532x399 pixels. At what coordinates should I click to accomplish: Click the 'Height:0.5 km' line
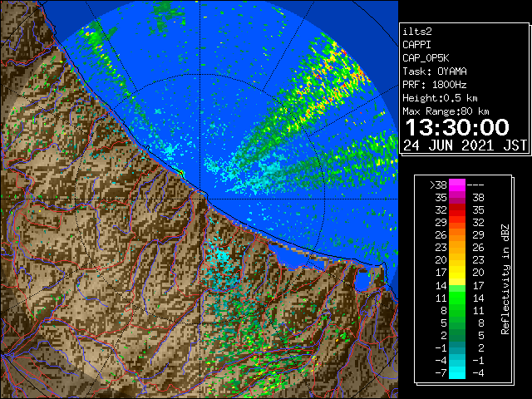(440, 98)
